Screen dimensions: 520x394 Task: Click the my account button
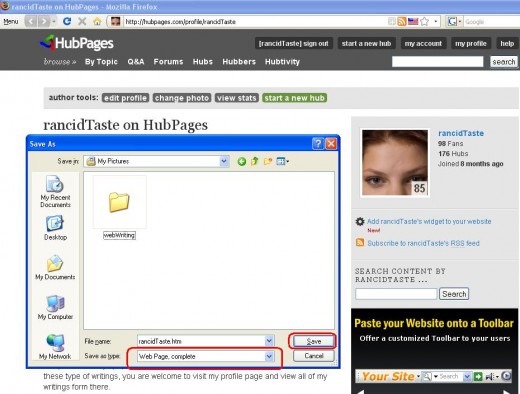coord(423,44)
